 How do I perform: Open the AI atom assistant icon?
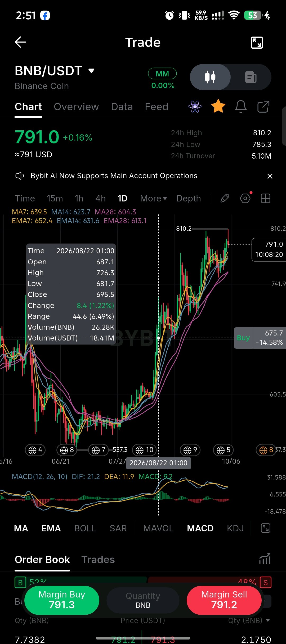[x=195, y=107]
